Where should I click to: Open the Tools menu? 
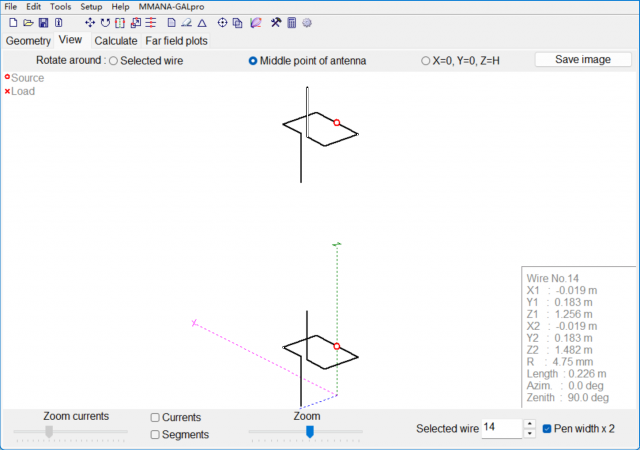(60, 7)
